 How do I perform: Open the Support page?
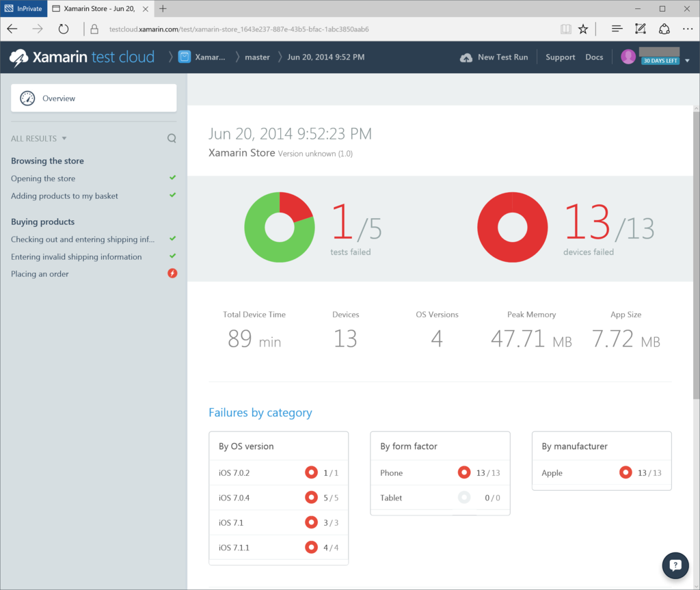pyautogui.click(x=560, y=57)
